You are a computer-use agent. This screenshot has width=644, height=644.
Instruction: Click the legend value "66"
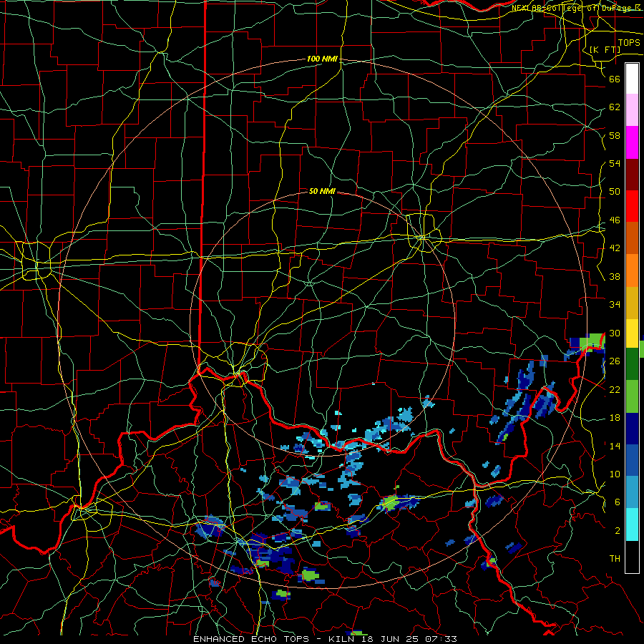615,79
